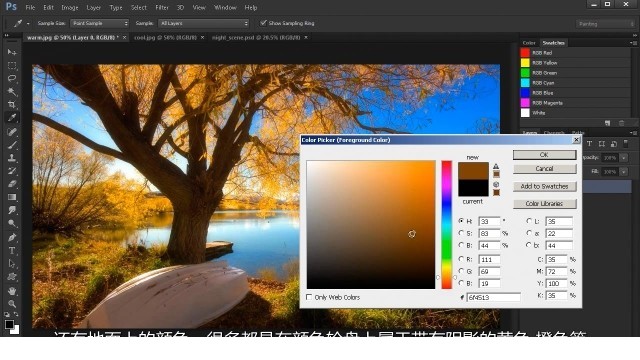Image resolution: width=640 pixels, height=360 pixels.
Task: Open the layer Opacity dropdown arrow
Action: tap(624, 158)
